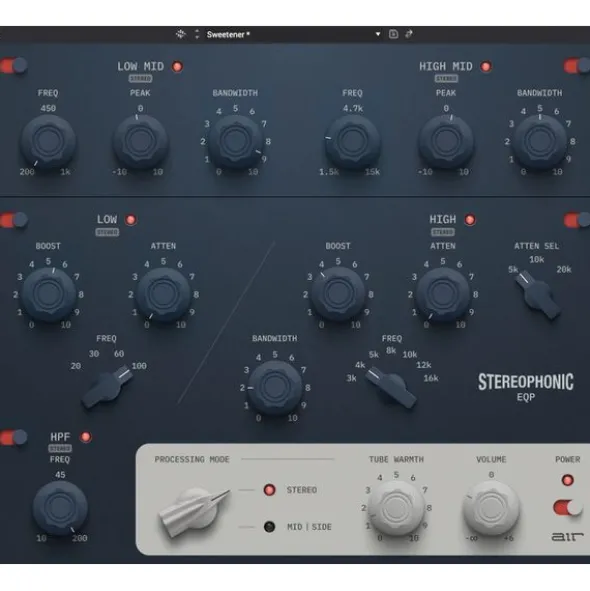Image resolution: width=590 pixels, height=591 pixels.
Task: Click the save preset icon
Action: [x=393, y=34]
